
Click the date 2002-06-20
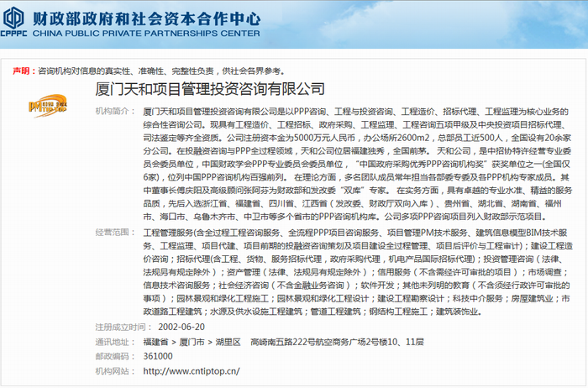[181, 327]
